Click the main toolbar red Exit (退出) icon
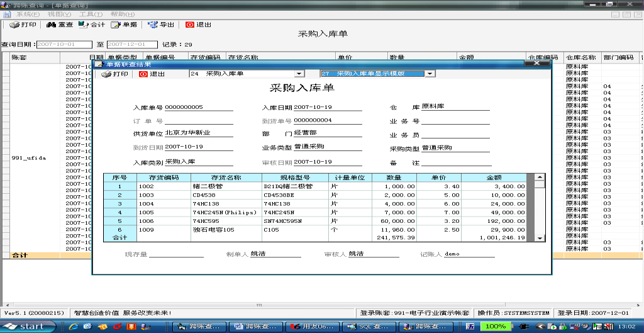644x333 pixels. pos(190,25)
